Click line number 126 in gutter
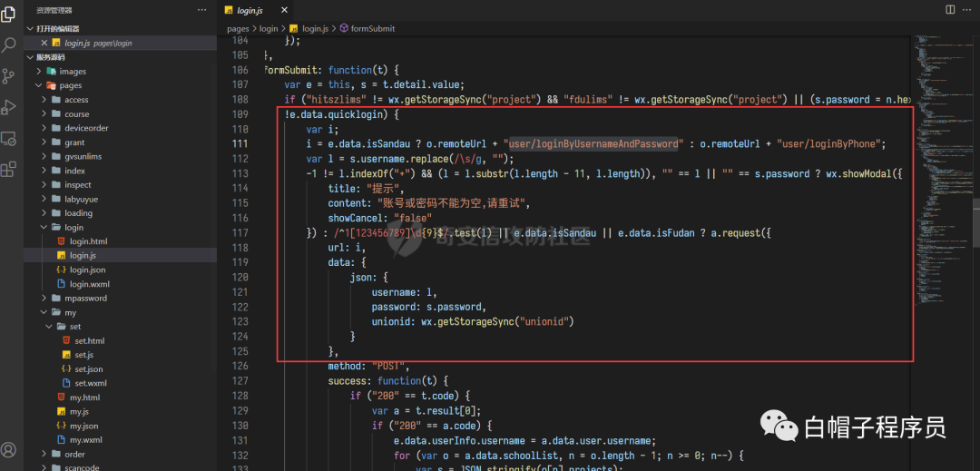Screen dimensions: 980x471 [240, 366]
